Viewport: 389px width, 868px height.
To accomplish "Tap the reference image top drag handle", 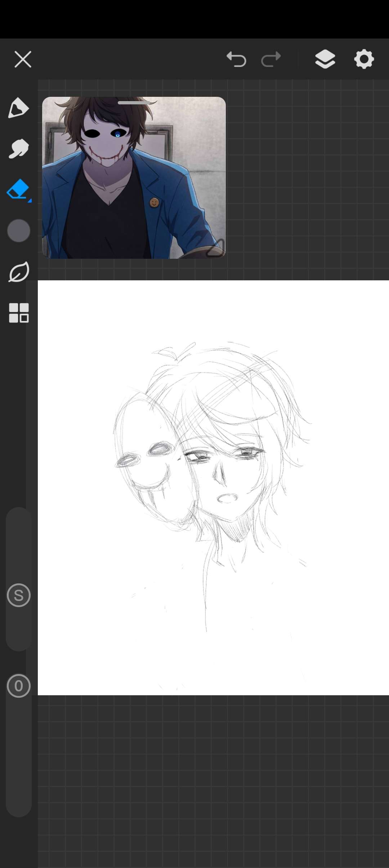I will (134, 103).
